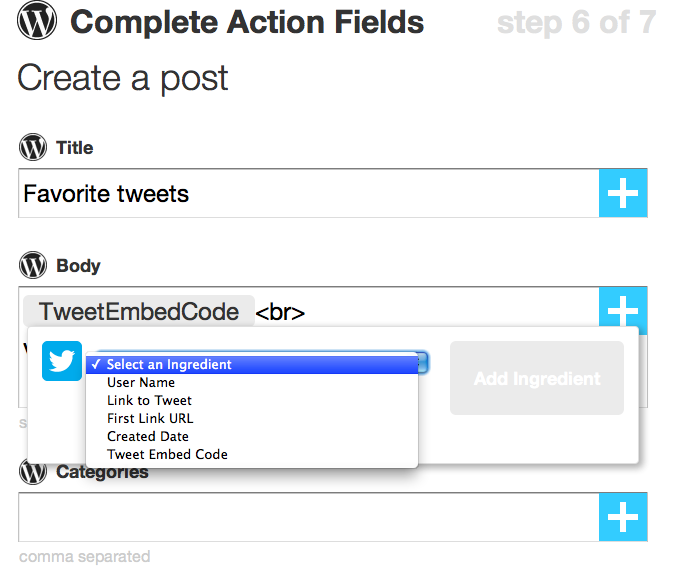Click the WordPress icon next to Body
This screenshot has height=585, width=688.
tap(33, 265)
